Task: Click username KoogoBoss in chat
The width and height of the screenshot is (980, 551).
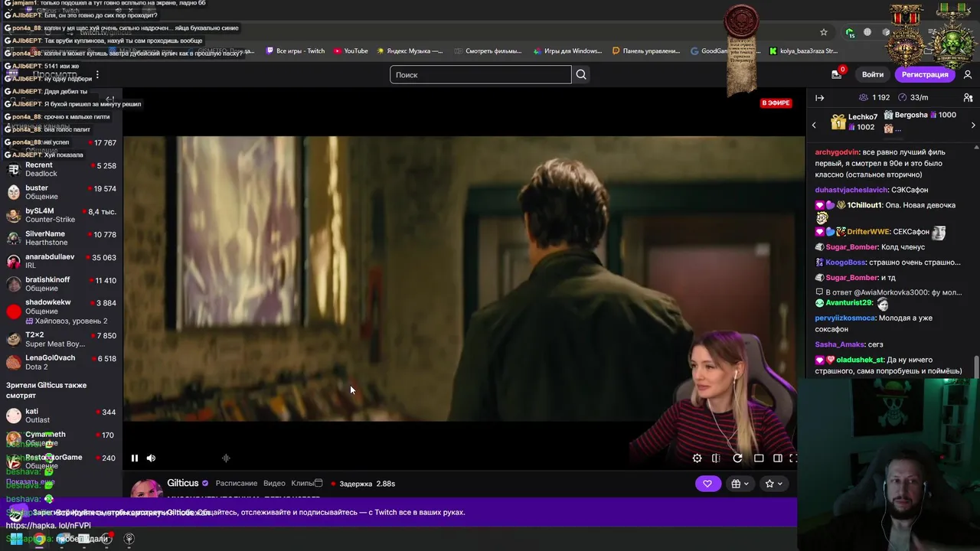Action: (x=845, y=262)
